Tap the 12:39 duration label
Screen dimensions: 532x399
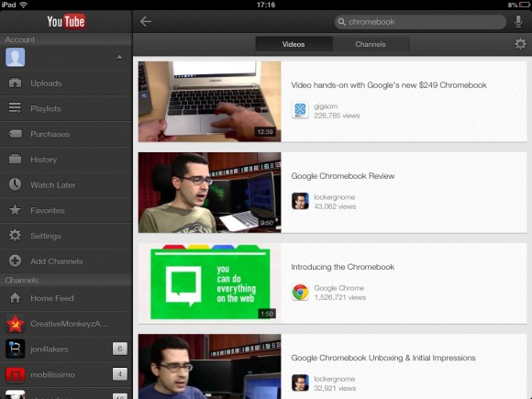click(265, 132)
